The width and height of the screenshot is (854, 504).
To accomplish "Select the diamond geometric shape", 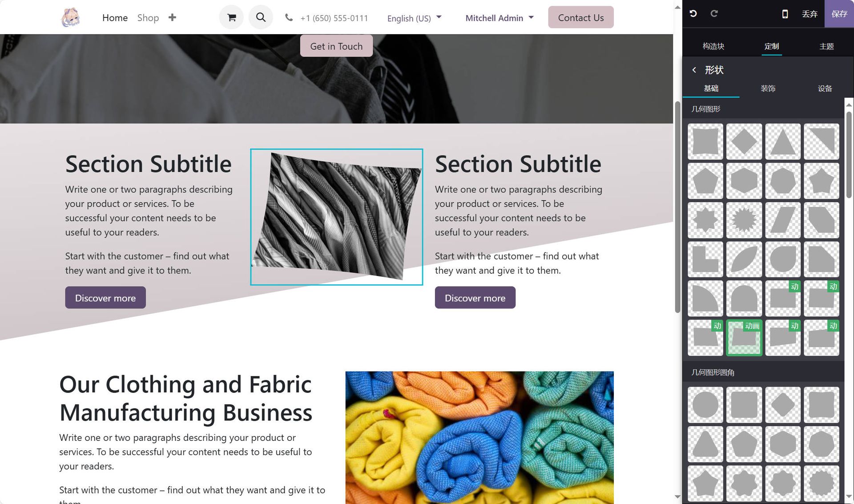I will click(x=744, y=142).
